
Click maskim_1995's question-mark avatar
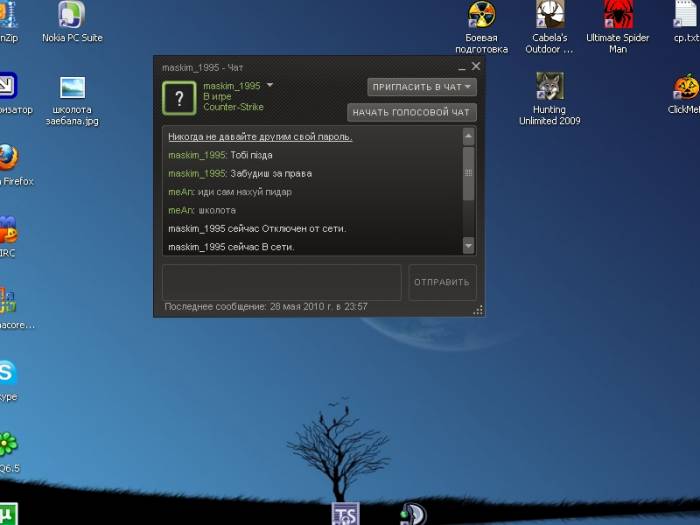179,97
